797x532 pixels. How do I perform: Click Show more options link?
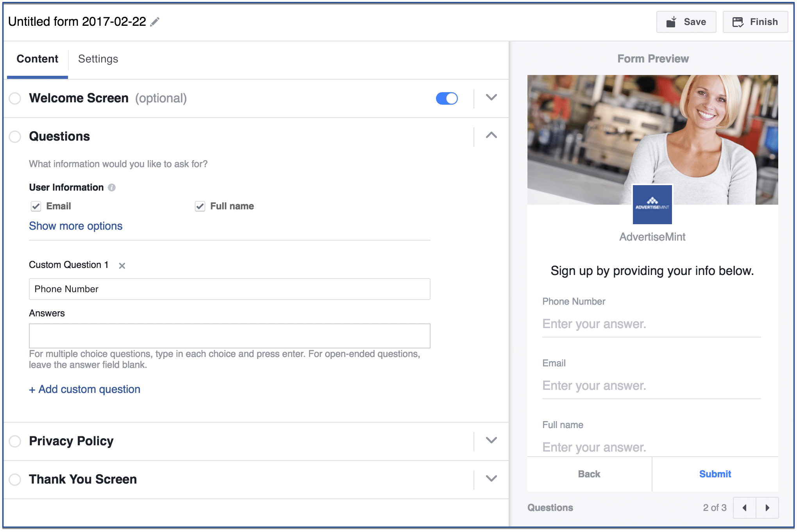(75, 226)
